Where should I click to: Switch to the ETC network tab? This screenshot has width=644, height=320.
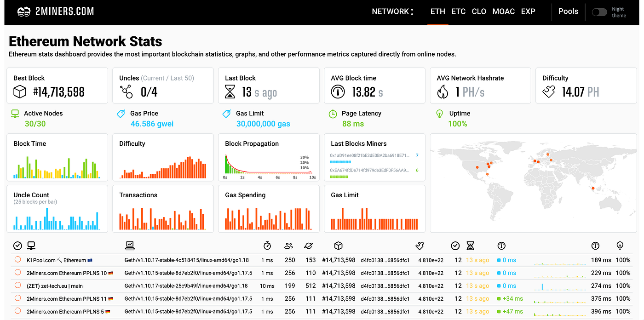[459, 11]
